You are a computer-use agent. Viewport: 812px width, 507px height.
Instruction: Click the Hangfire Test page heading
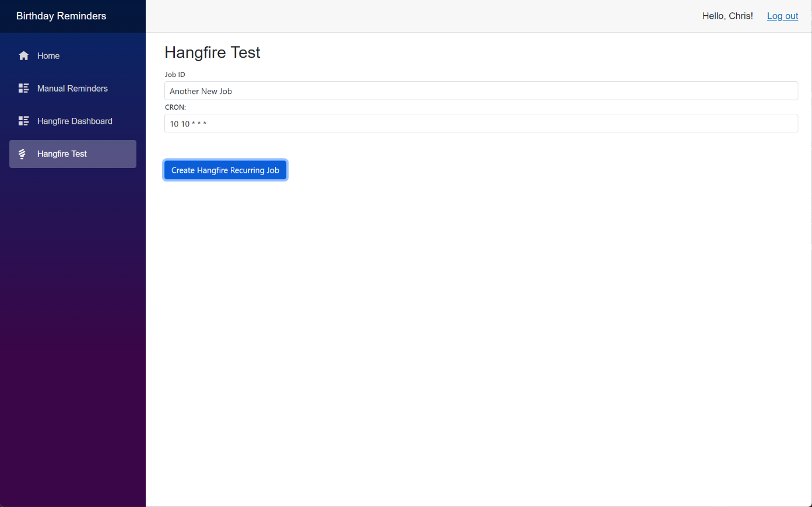(x=212, y=52)
